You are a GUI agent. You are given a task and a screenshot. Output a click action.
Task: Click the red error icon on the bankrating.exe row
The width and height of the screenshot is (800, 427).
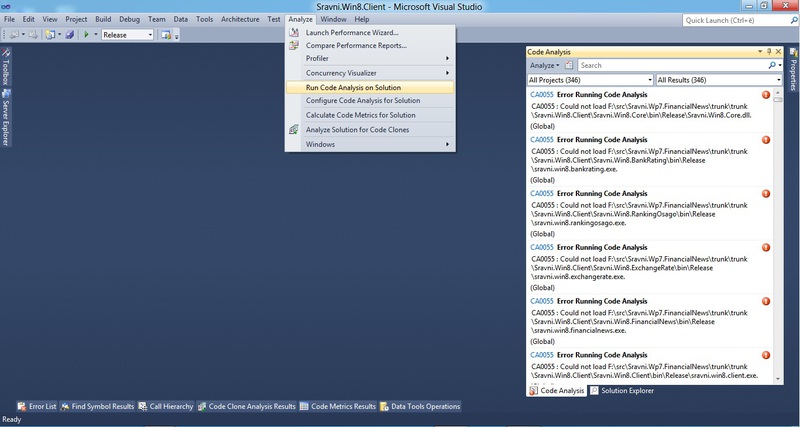coord(766,140)
